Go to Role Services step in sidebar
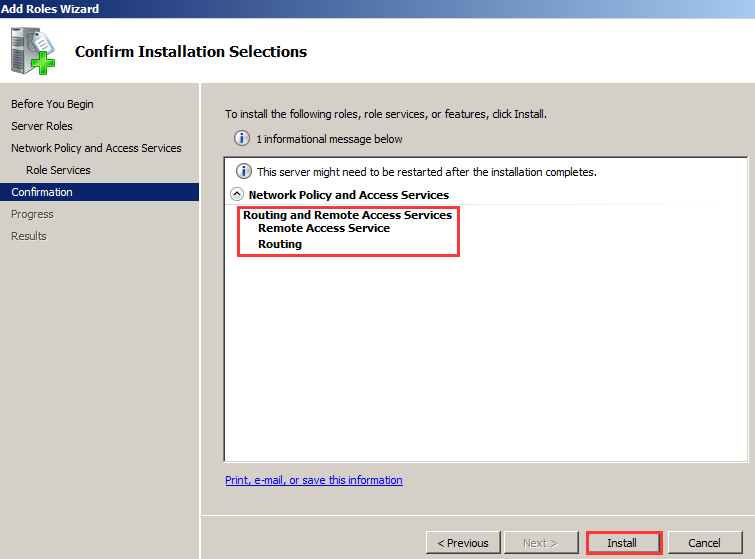 [58, 170]
